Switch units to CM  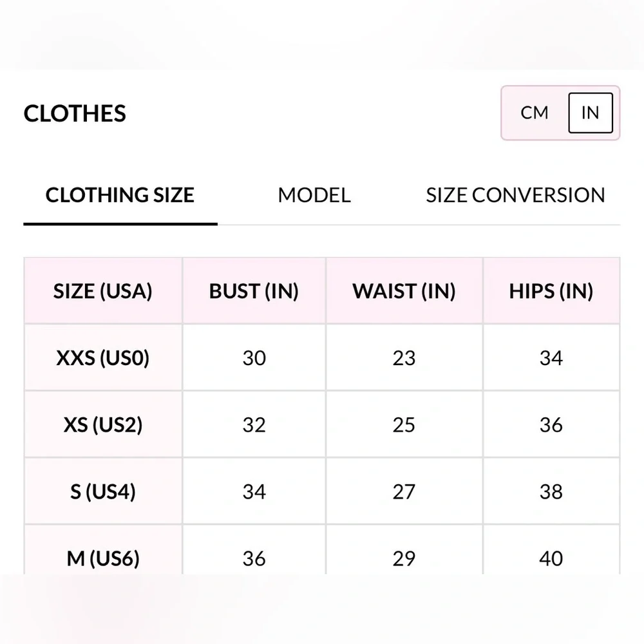tap(535, 113)
